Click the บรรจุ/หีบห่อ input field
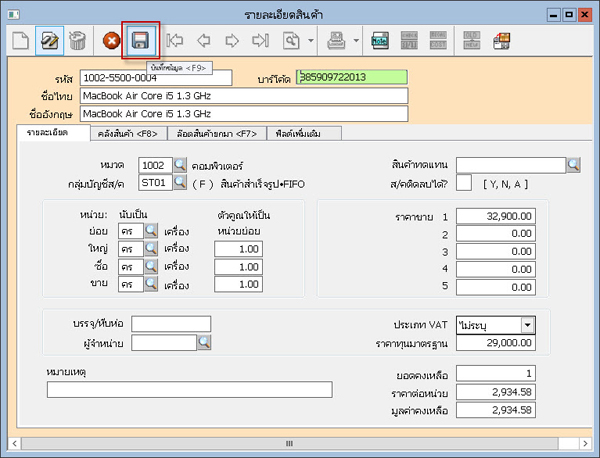The image size is (600, 458). click(171, 324)
